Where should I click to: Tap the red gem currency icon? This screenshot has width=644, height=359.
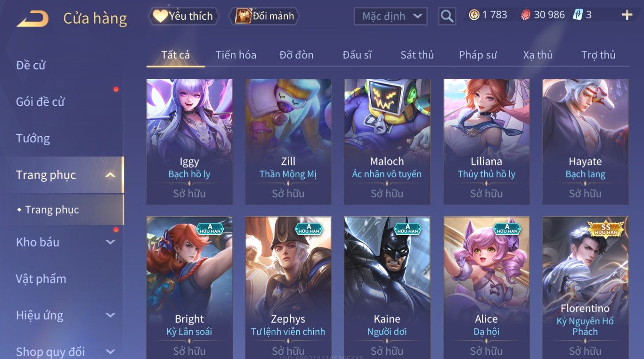526,15
